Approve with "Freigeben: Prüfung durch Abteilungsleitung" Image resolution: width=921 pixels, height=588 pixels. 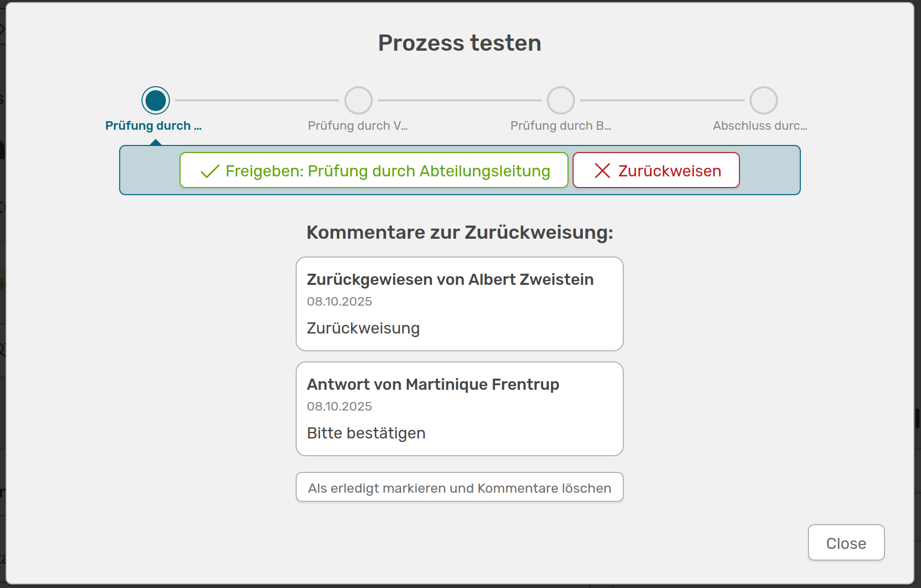pyautogui.click(x=374, y=171)
